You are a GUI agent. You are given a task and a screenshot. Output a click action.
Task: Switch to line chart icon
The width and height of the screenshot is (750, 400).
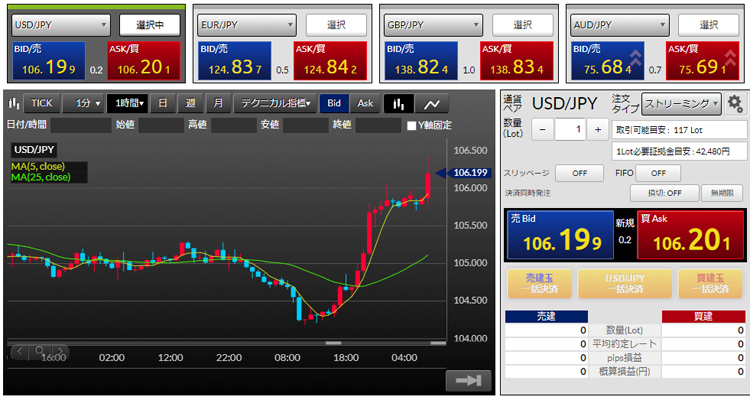[x=432, y=103]
